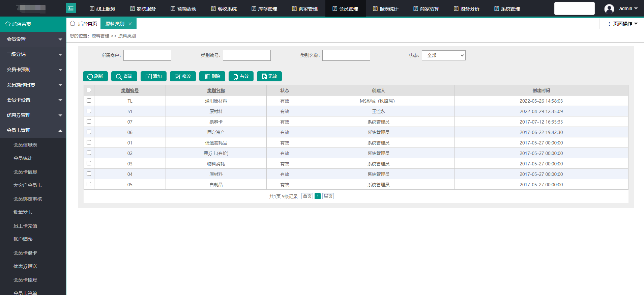
Task: Click the clipboard icon beside 财务分析
Action: coord(456,8)
